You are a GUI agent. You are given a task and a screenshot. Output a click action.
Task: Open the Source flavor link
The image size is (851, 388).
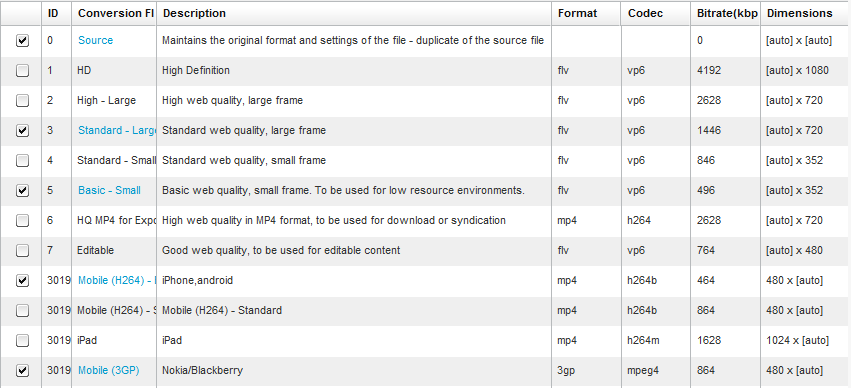point(96,40)
